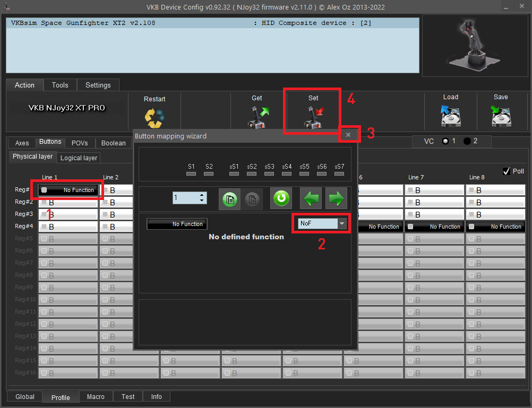The width and height of the screenshot is (532, 408).
Task: Click the green left arrow in wizard
Action: [311, 198]
